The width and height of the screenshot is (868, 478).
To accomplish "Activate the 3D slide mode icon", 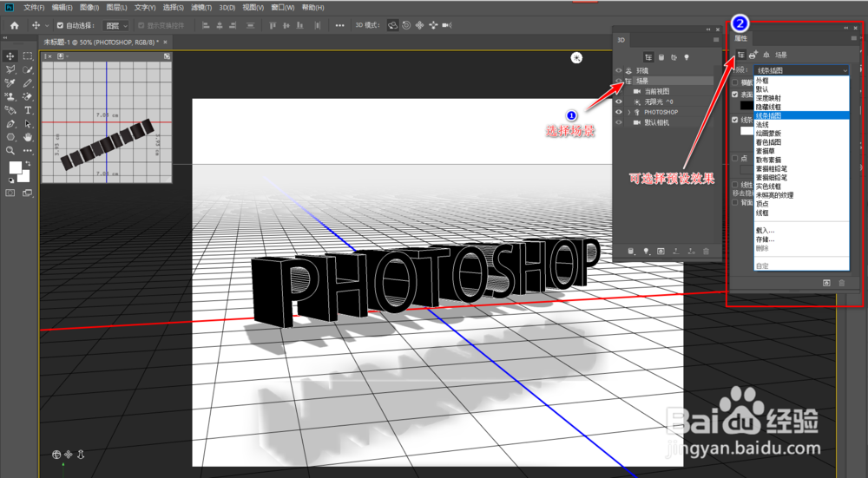I will [433, 25].
